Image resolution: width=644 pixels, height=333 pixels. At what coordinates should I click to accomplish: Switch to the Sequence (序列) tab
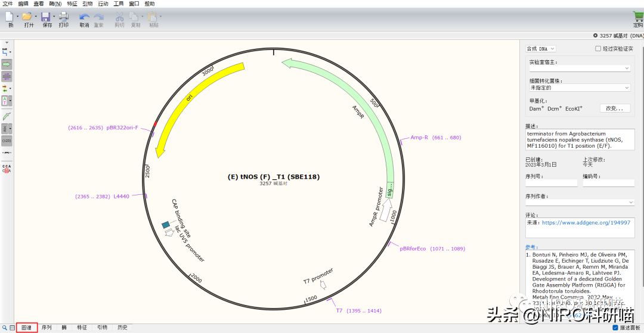coord(46,328)
